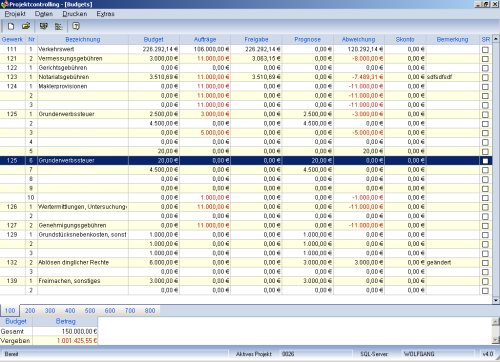This screenshot has height=362, width=500.
Task: Switch to the 300 cost group tab
Action: pos(50,311)
